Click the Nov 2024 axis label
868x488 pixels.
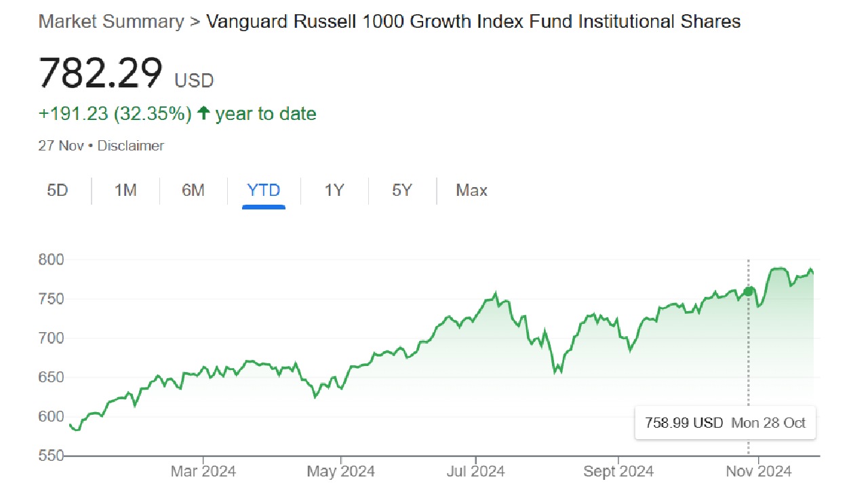click(x=759, y=471)
